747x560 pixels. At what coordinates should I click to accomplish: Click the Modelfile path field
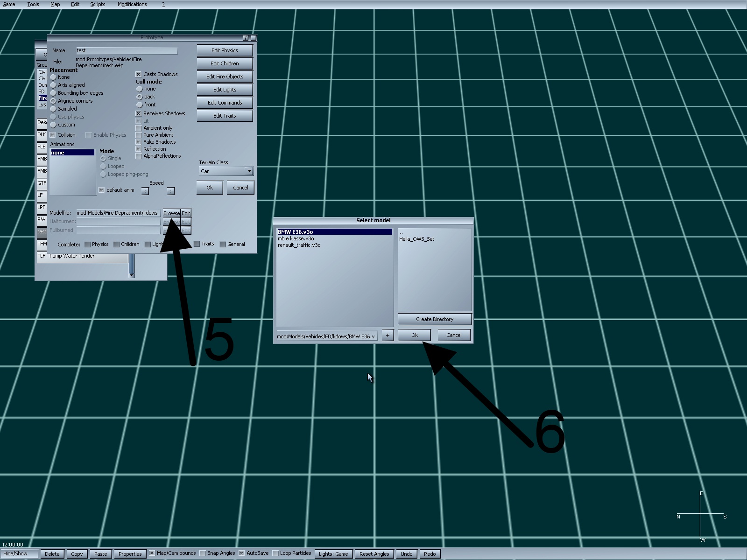coord(118,213)
